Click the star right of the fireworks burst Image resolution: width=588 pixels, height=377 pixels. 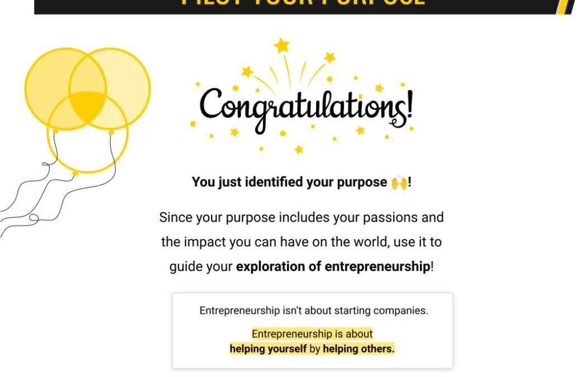(329, 57)
